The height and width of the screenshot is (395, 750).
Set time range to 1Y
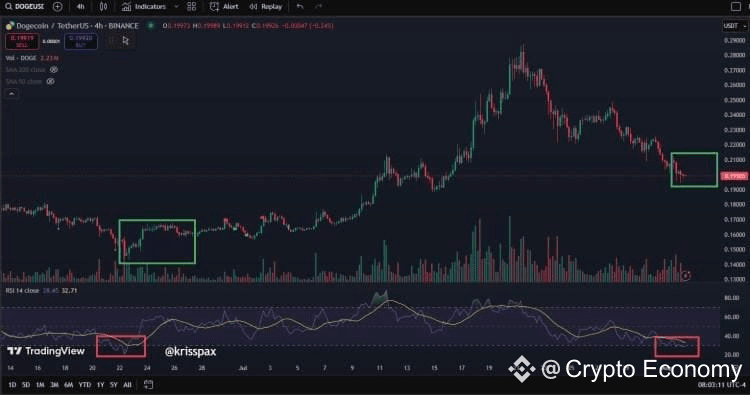tap(100, 384)
